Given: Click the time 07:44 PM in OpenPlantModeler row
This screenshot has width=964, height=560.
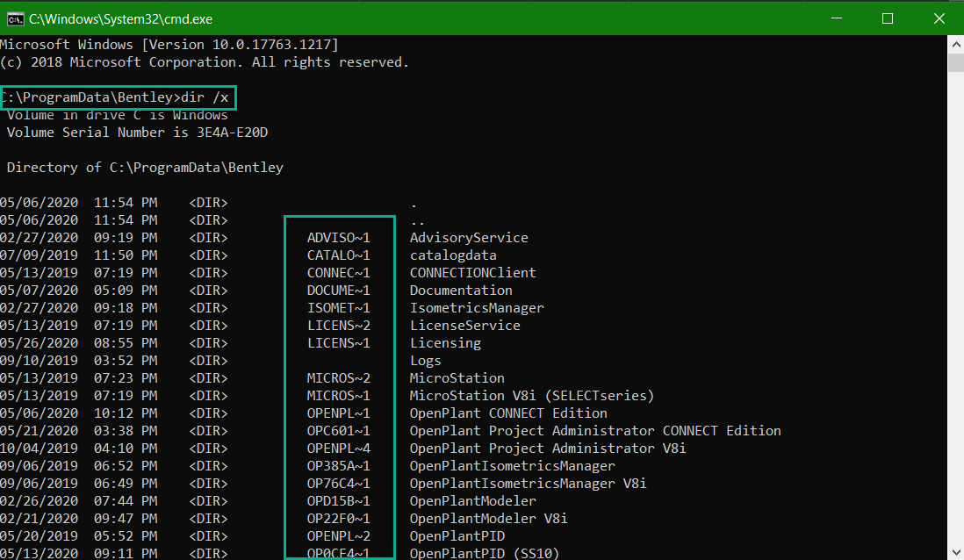Looking at the screenshot, I should pos(126,501).
